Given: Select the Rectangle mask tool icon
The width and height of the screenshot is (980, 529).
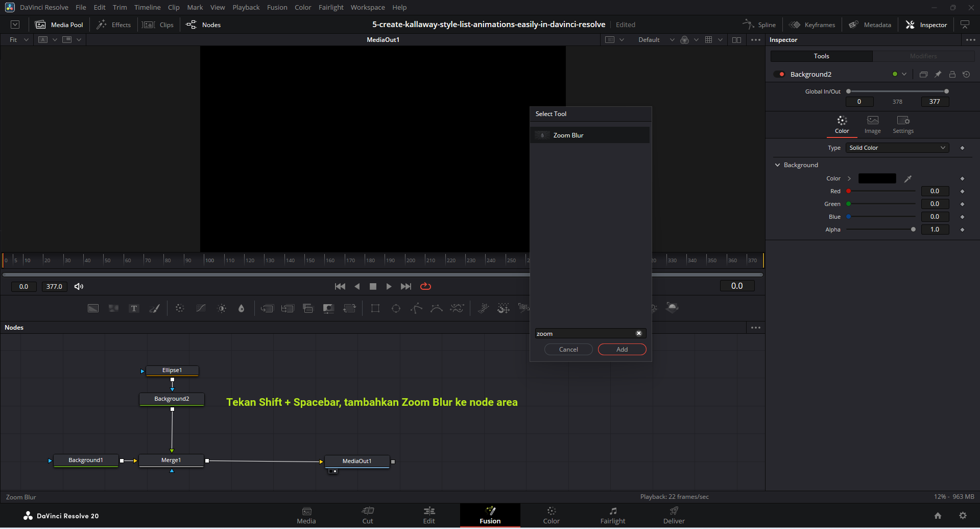Looking at the screenshot, I should pyautogui.click(x=375, y=308).
